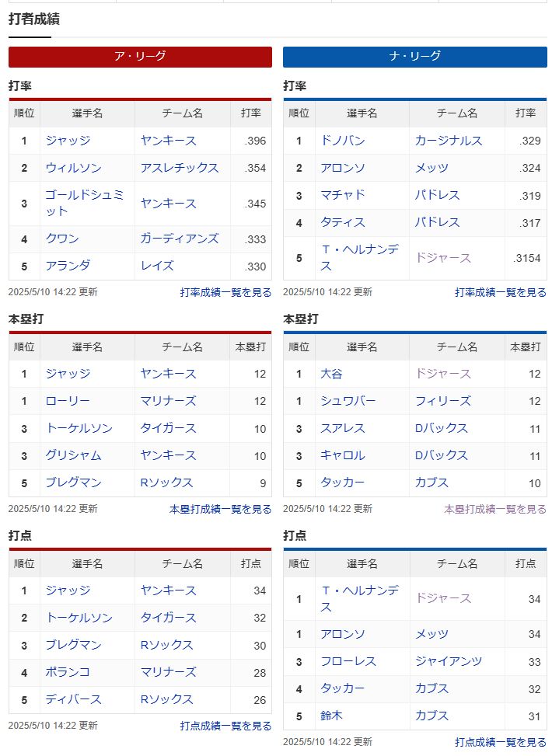552x756 pixels.
Task: View AL 打点成績一覧を見る link
Action: [225, 726]
